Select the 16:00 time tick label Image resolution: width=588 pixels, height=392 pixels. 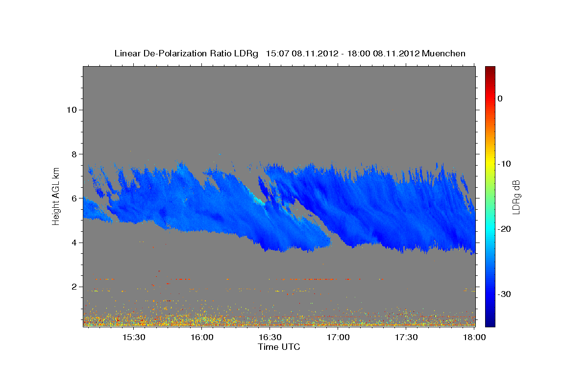click(x=201, y=337)
